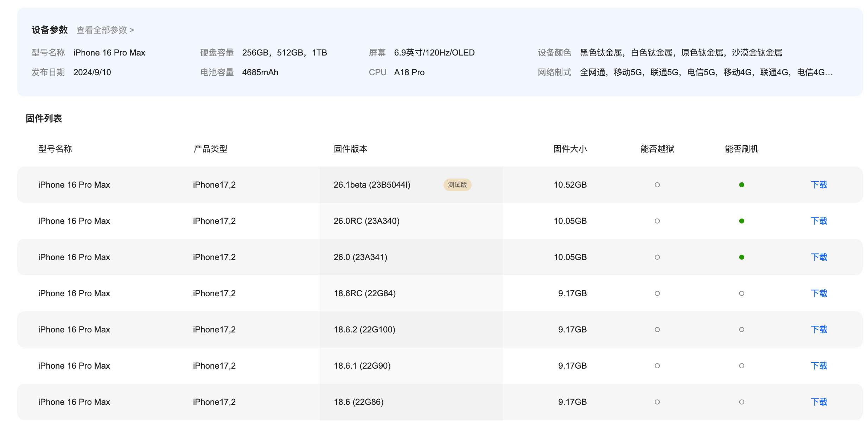
Task: Click iPhone 16 Pro Max in 18.6RC row
Action: pyautogui.click(x=74, y=293)
